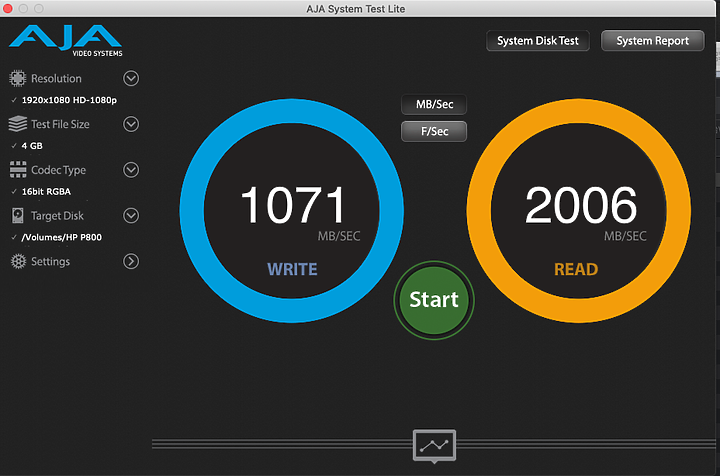Click the Test File Size label
This screenshot has height=476, width=720.
click(60, 124)
